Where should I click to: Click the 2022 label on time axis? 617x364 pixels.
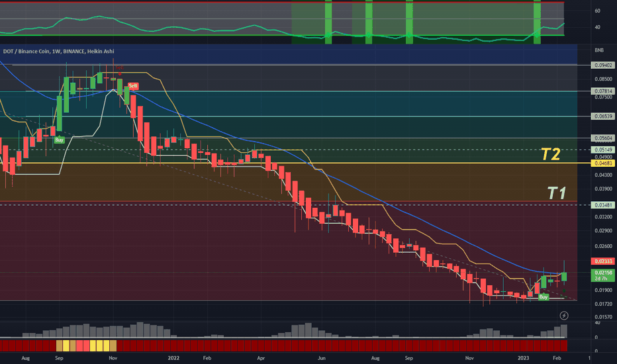pos(173,358)
